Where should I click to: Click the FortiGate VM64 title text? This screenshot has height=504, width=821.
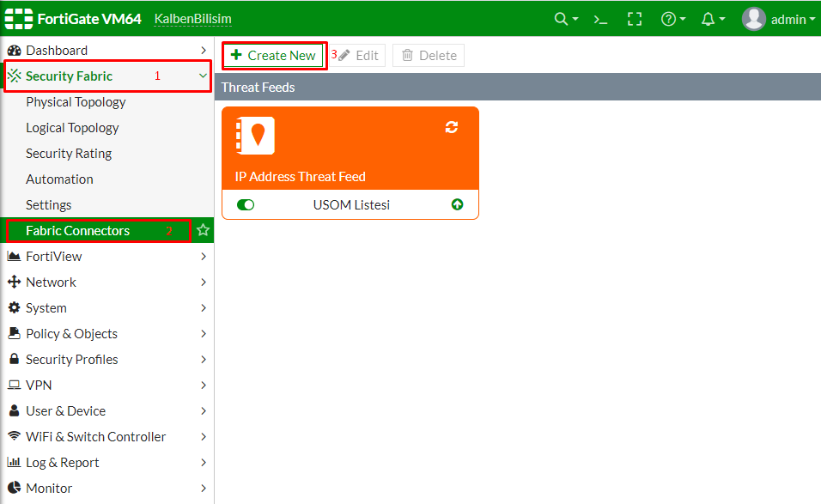coord(89,20)
